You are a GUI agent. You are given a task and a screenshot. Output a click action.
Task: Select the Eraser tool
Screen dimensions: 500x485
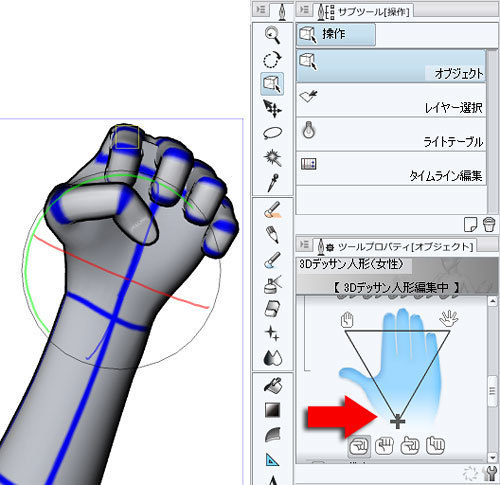coord(272,309)
